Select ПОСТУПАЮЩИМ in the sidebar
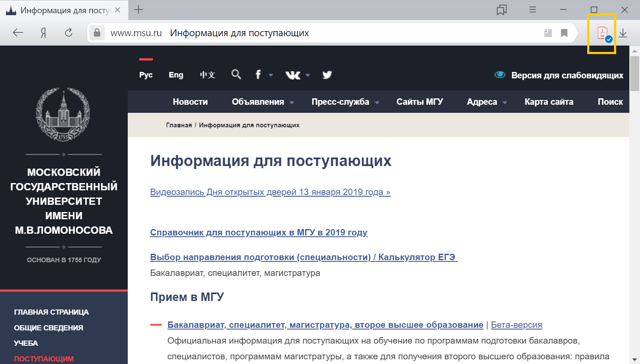Image resolution: width=640 pixels, height=364 pixels. 44,359
